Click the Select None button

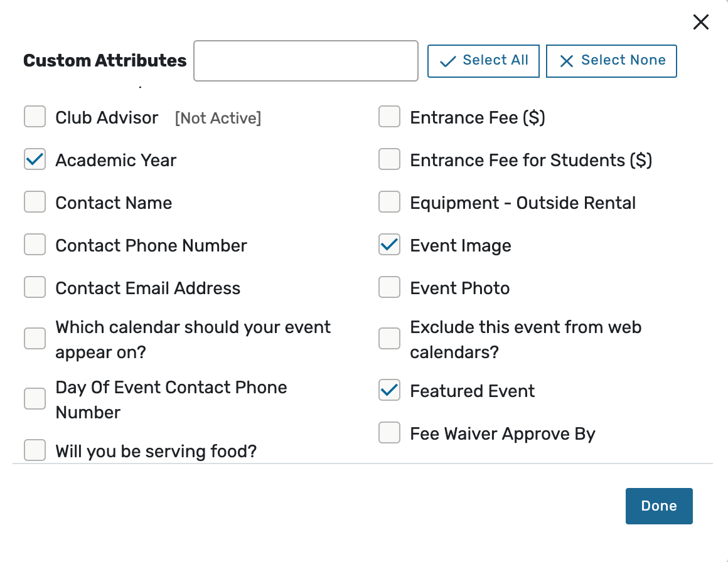[611, 61]
